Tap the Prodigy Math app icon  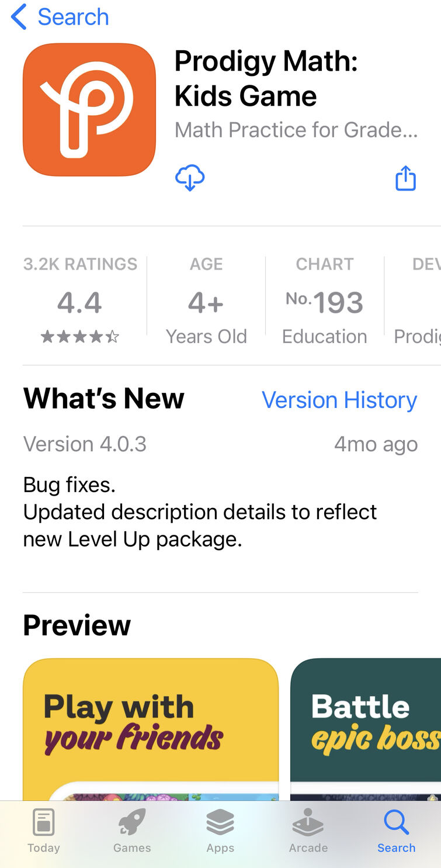(89, 109)
